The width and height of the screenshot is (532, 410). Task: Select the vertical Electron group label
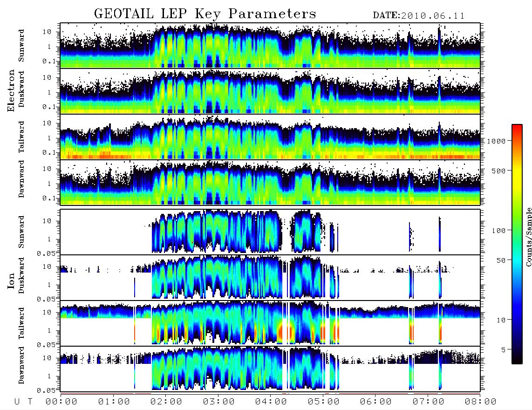[x=11, y=90]
